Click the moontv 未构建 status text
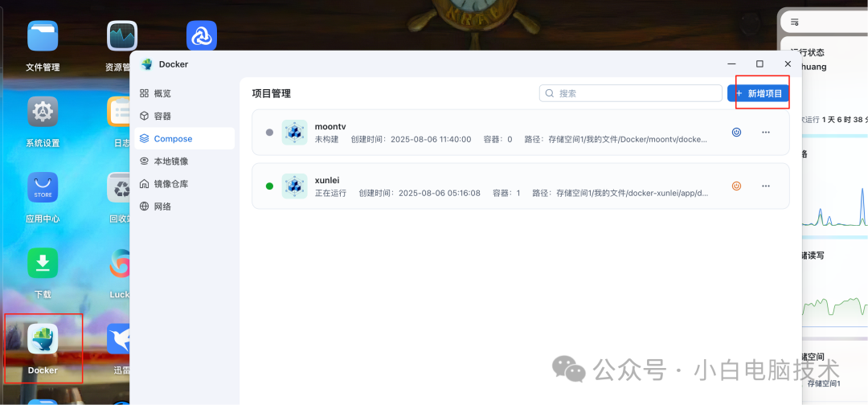868x405 pixels. point(326,140)
